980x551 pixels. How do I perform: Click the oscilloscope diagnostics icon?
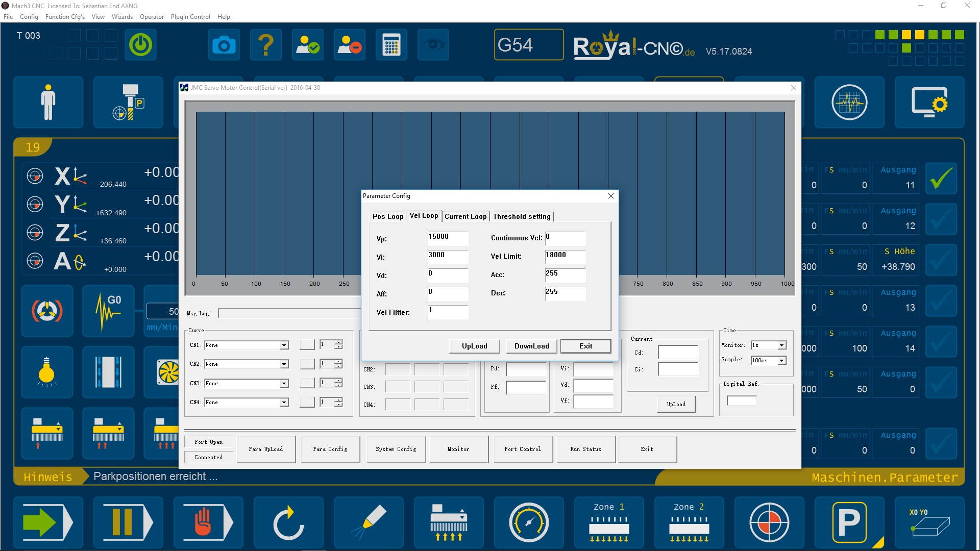coord(849,103)
